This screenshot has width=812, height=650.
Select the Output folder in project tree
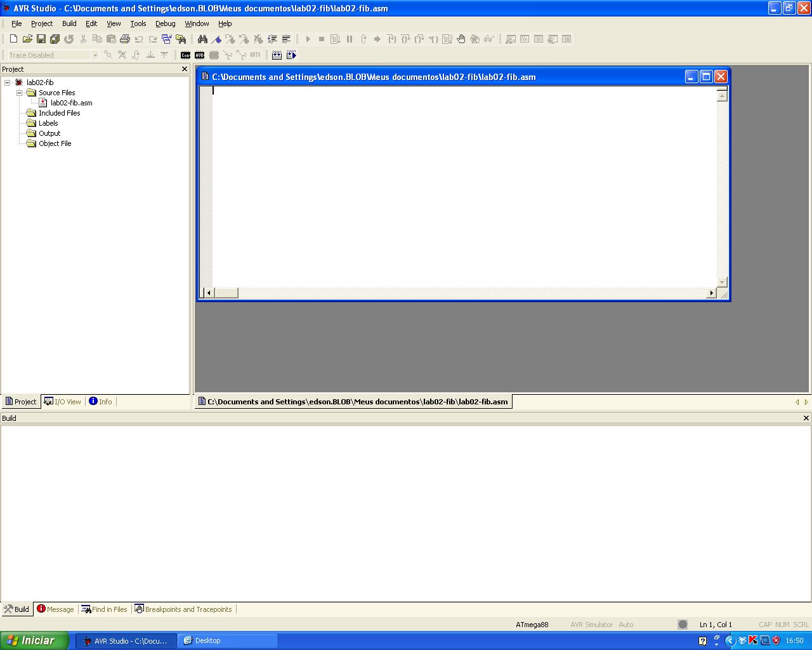coord(49,133)
